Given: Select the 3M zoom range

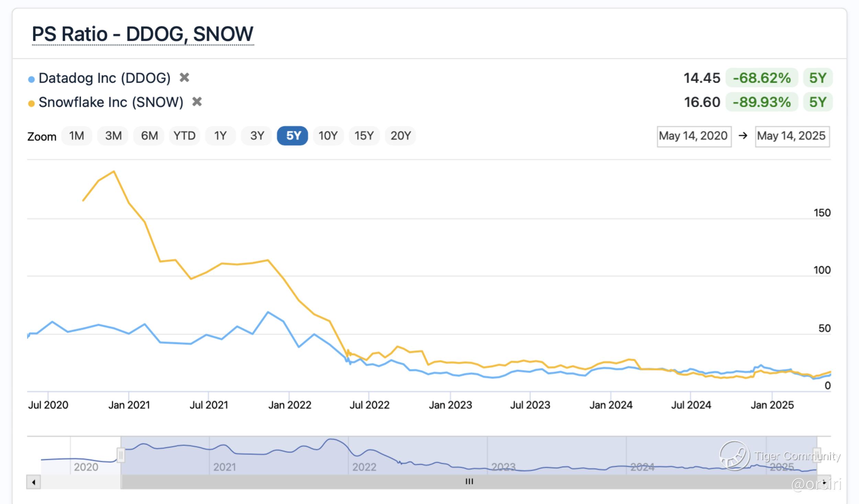Looking at the screenshot, I should tap(113, 136).
